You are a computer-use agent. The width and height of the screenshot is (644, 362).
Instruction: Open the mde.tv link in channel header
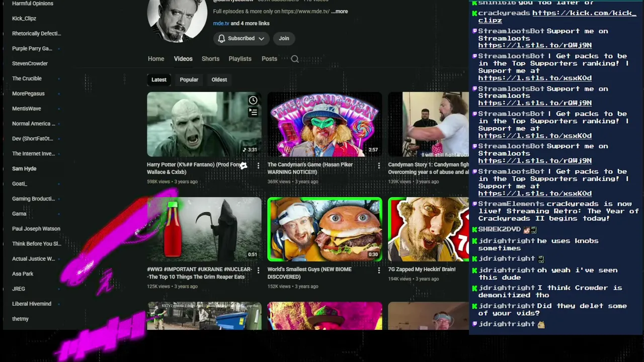(221, 23)
